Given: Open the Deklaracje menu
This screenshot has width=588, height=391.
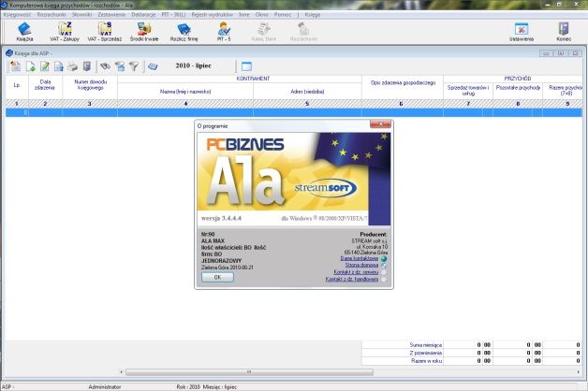Looking at the screenshot, I should coord(143,15).
